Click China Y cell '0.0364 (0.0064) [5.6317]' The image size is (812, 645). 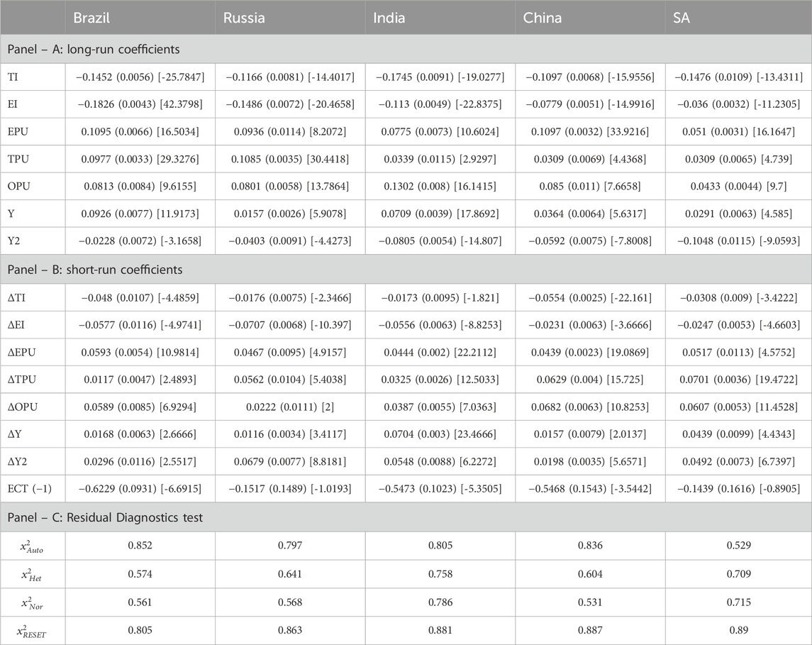(590, 214)
